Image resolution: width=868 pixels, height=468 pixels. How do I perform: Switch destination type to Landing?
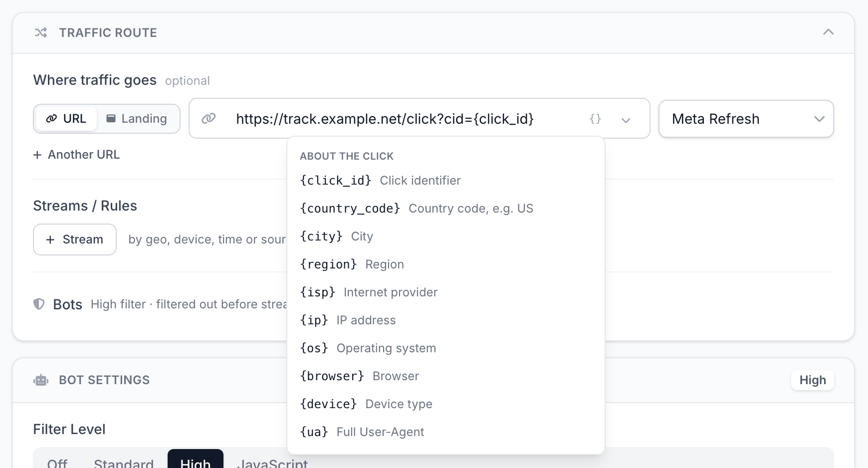pos(137,119)
